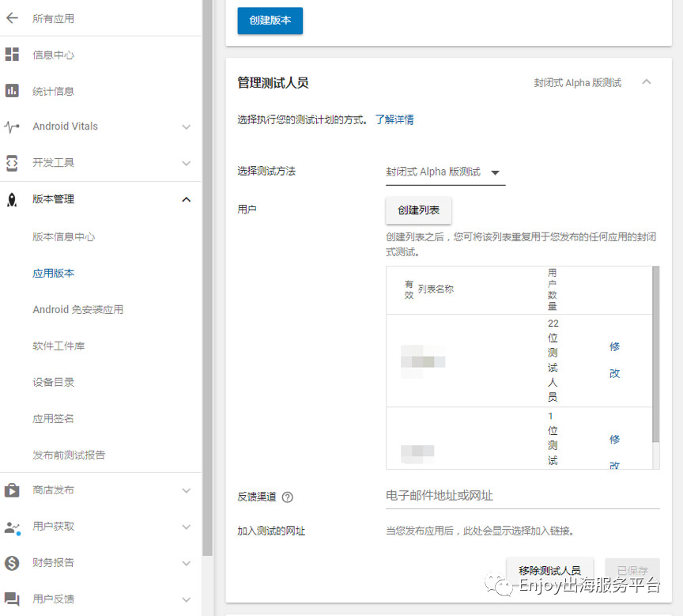This screenshot has height=616, width=683.
Task: Click the back arrow beside 所有应用
Action: [12, 18]
